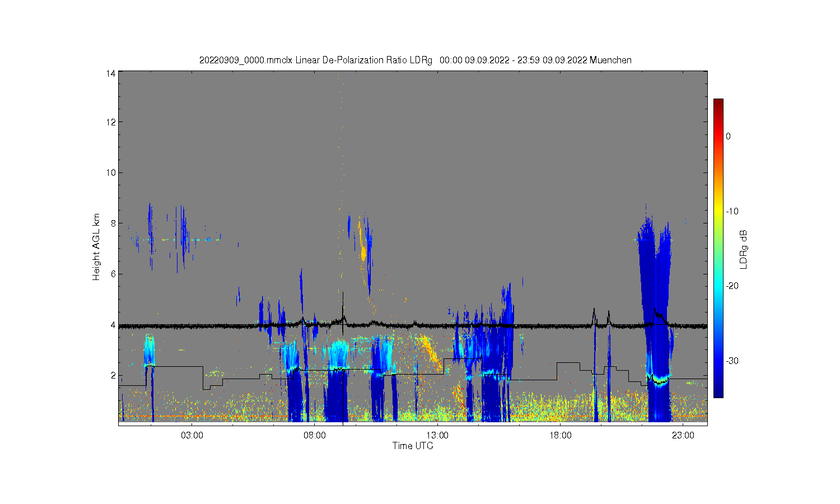Screen dimensions: 840x504
Task: Click the height tick label 12
Action: pos(111,122)
